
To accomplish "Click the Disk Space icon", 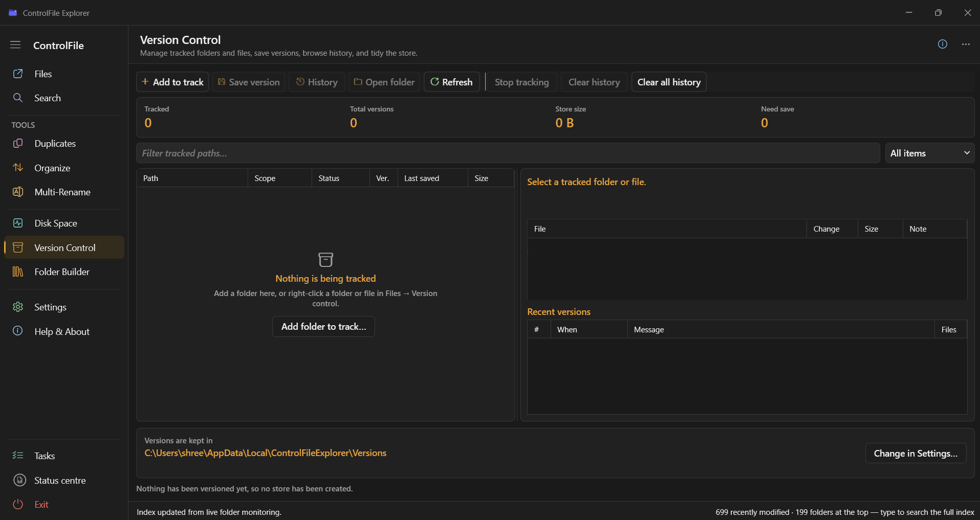I will coord(18,223).
